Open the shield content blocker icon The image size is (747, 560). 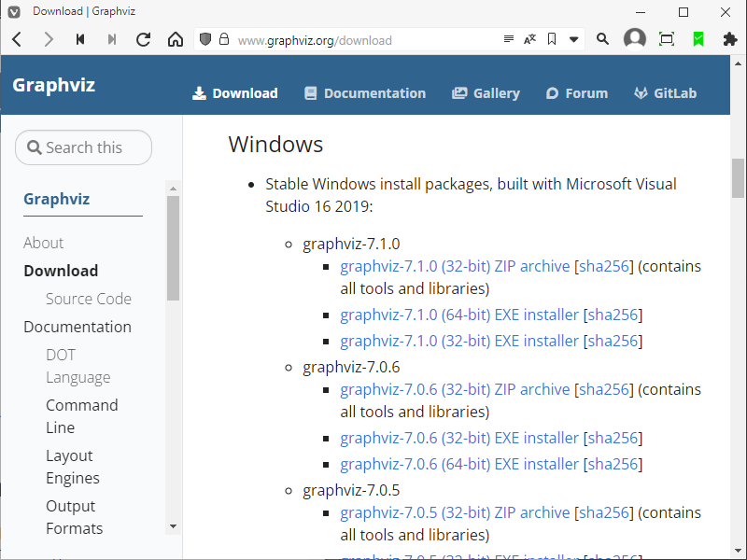(205, 39)
